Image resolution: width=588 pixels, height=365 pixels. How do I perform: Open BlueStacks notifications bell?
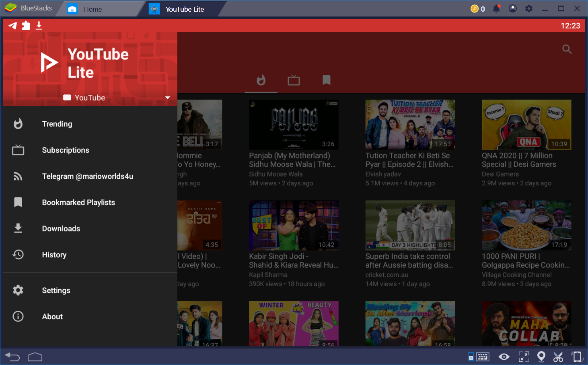pyautogui.click(x=497, y=8)
